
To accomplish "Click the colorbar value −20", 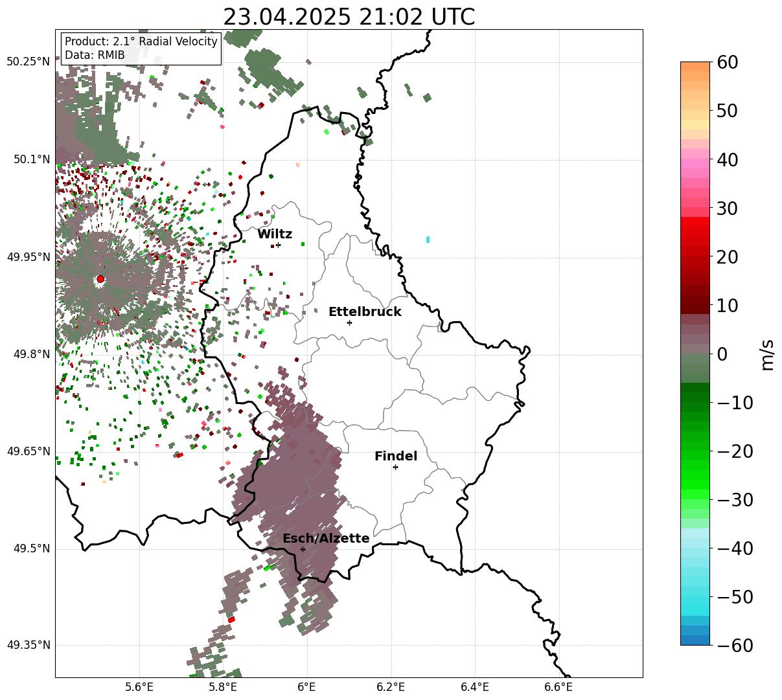I will [x=734, y=451].
